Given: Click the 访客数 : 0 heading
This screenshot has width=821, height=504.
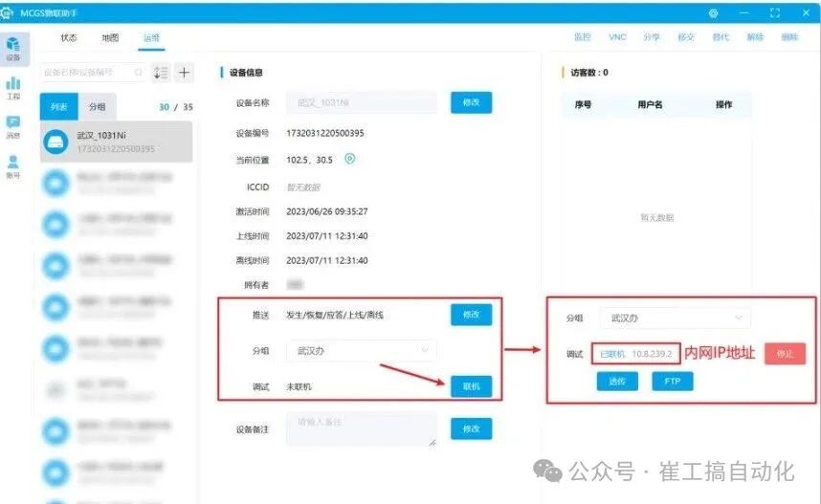Looking at the screenshot, I should tap(589, 73).
